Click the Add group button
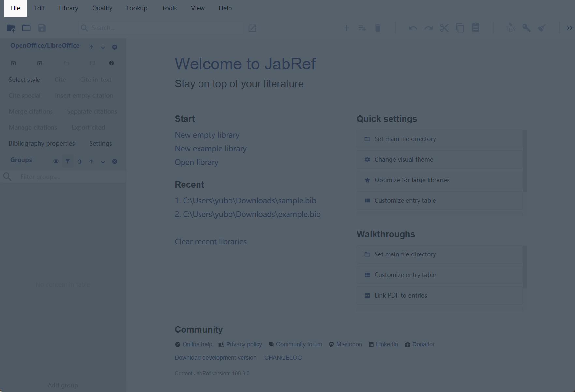Screen dimensions: 575x392 63,385
